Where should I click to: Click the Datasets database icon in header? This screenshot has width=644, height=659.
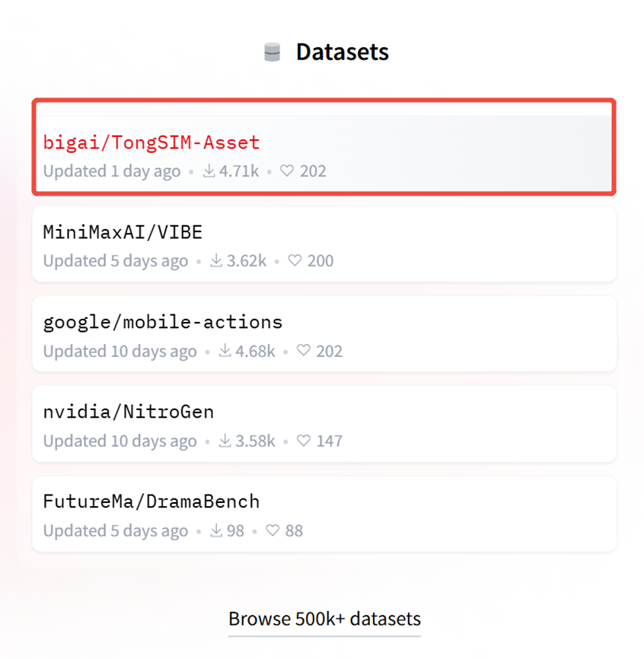pos(272,53)
